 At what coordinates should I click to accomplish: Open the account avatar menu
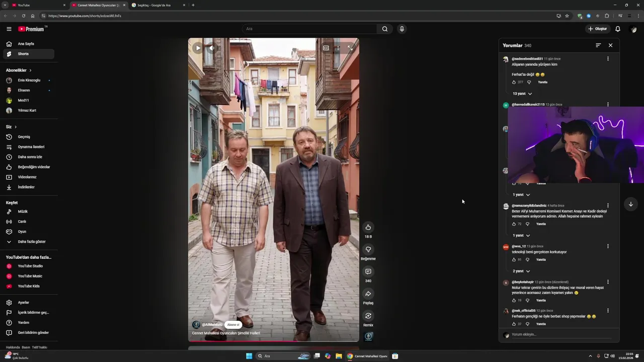coord(633,29)
